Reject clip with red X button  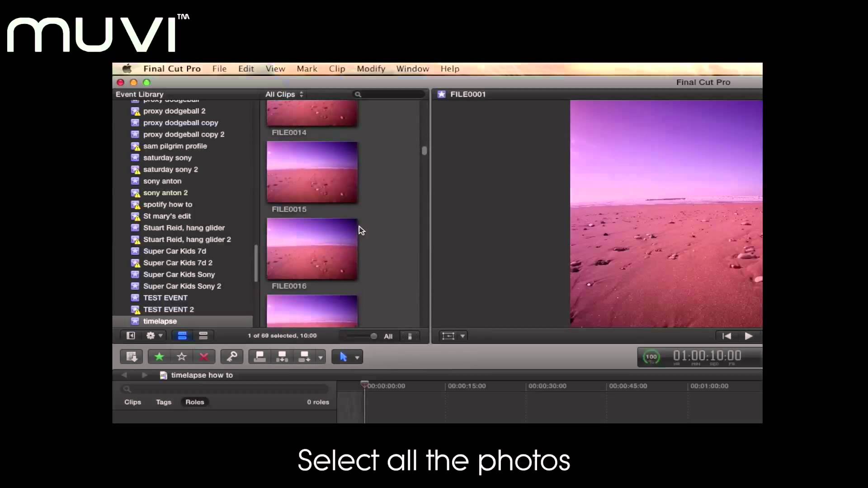(204, 357)
